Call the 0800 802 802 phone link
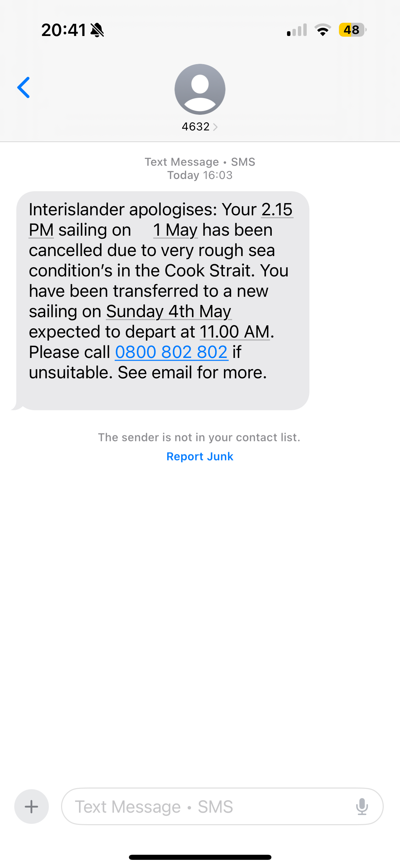 click(x=171, y=352)
